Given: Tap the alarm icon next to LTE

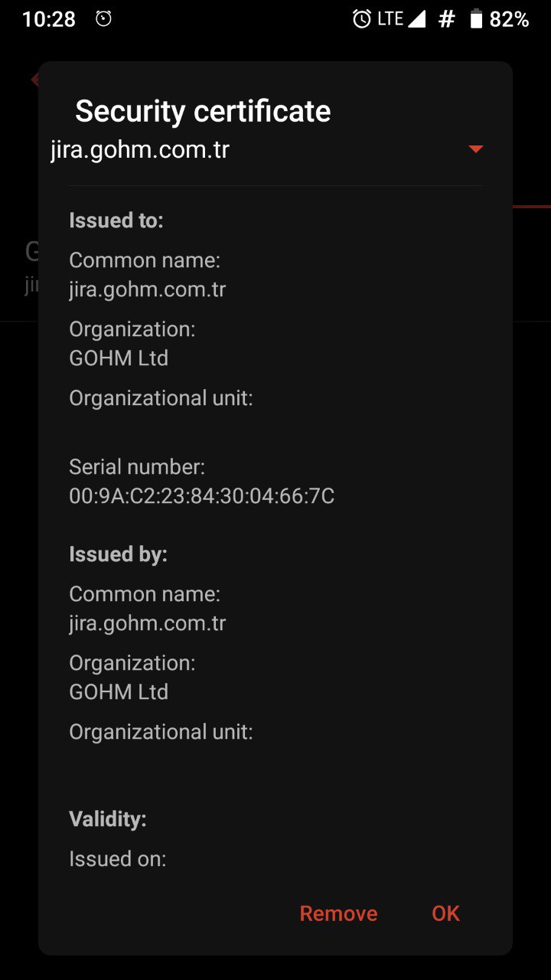Looking at the screenshot, I should pos(362,19).
